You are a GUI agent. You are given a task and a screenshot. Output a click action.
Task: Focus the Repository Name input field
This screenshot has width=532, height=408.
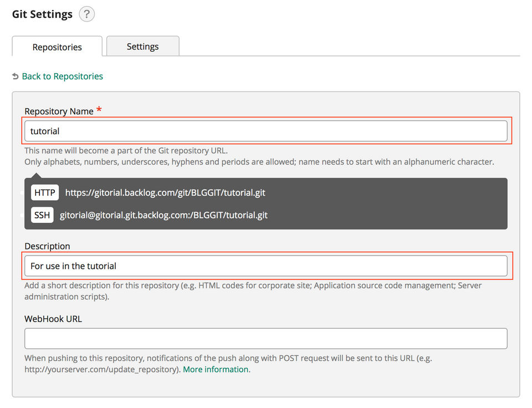(266, 131)
